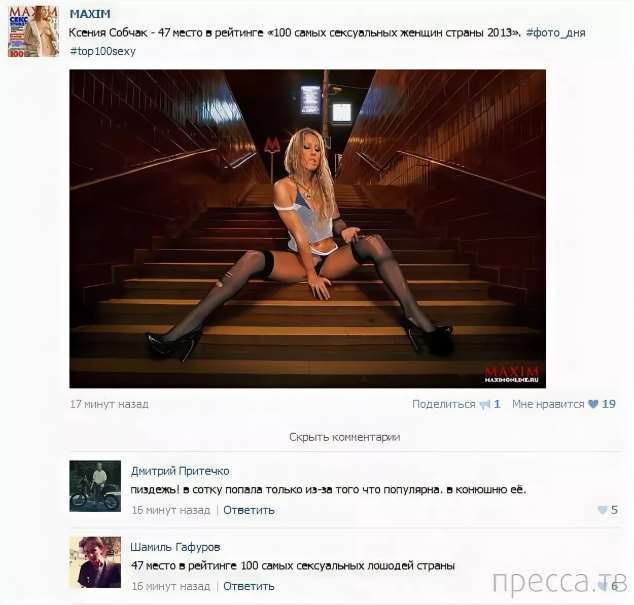Reply to Дмитрий Притечко via Ответить
This screenshot has height=605, width=634.
249,510
